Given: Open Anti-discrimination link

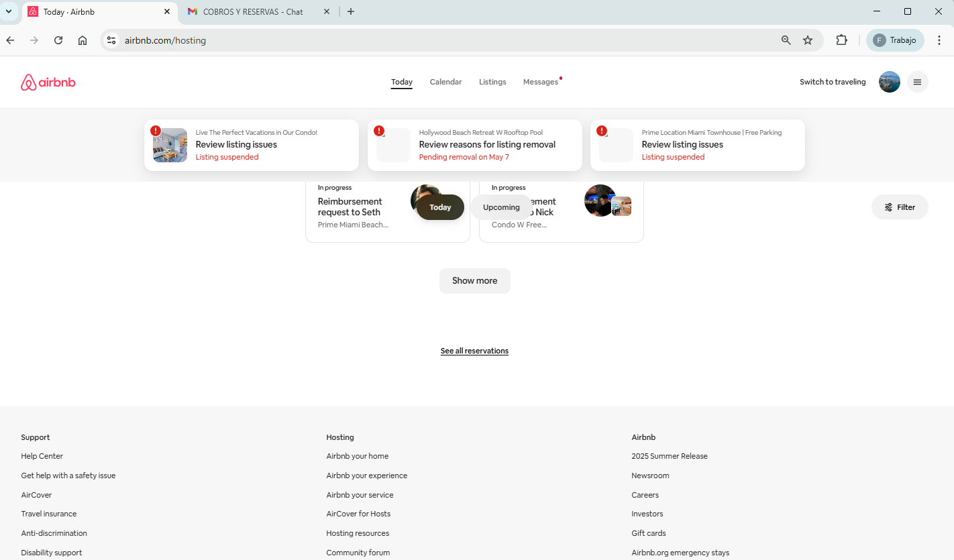Looking at the screenshot, I should (54, 533).
